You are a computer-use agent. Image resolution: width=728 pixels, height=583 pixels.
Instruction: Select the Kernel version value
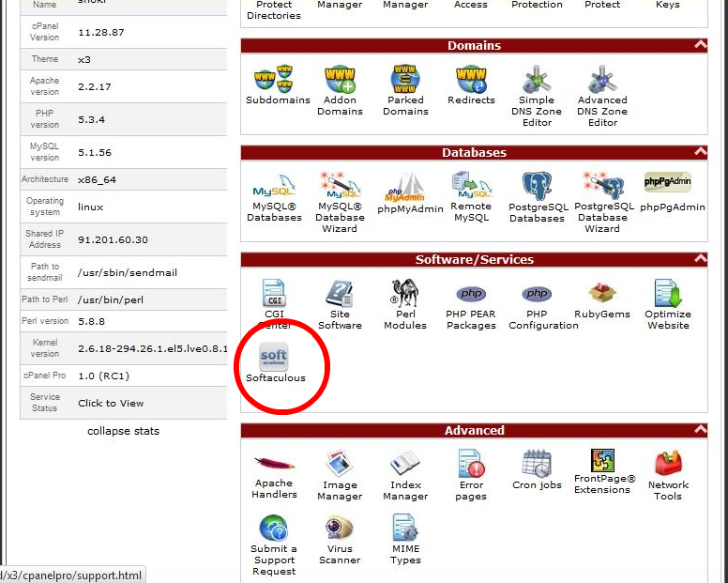pyautogui.click(x=152, y=349)
